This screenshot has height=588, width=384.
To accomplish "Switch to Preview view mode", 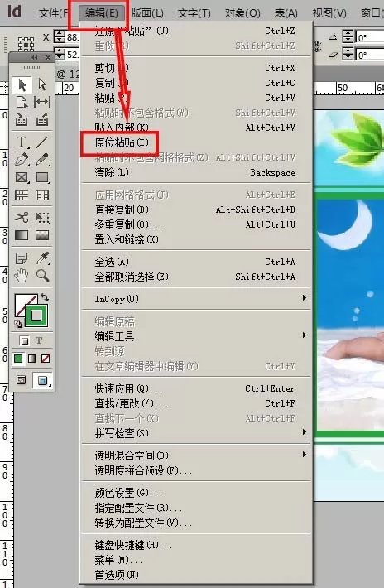I will click(42, 380).
